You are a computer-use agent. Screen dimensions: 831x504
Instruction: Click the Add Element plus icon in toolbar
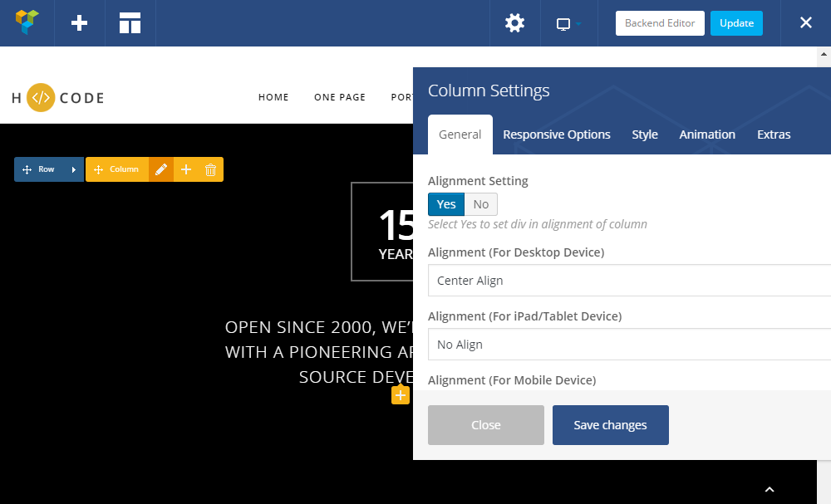(x=79, y=22)
